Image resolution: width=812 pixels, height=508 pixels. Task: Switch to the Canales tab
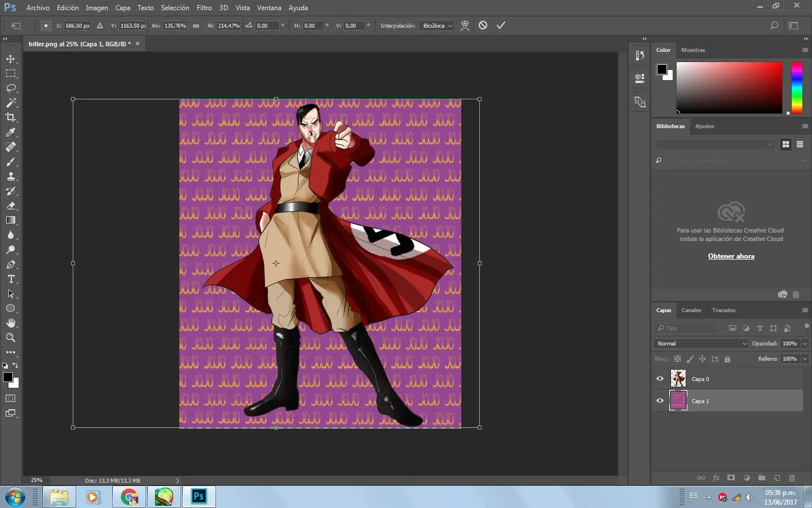point(691,310)
